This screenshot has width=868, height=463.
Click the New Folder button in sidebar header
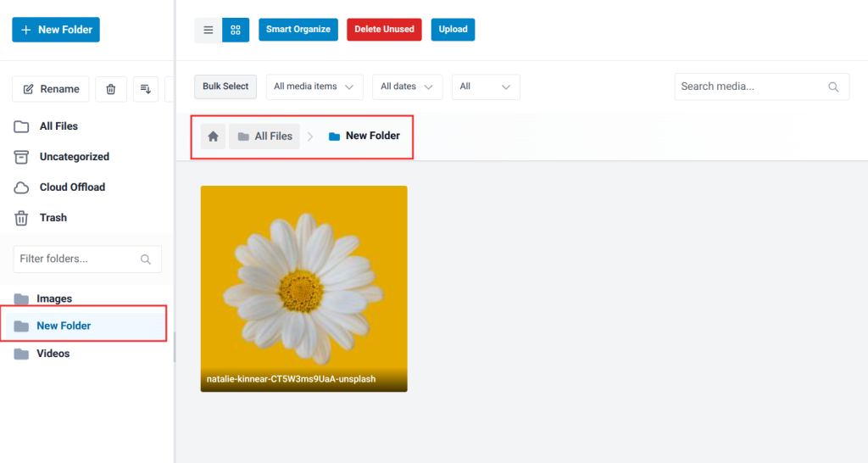(x=56, y=30)
